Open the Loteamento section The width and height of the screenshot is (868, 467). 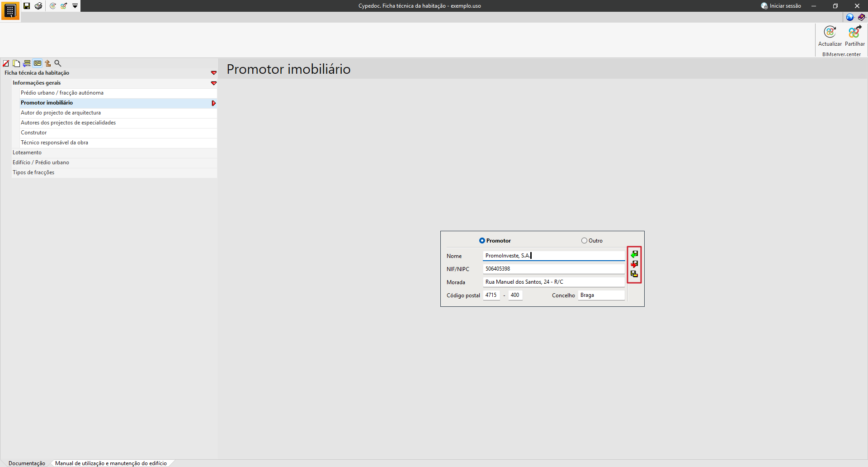pyautogui.click(x=114, y=153)
